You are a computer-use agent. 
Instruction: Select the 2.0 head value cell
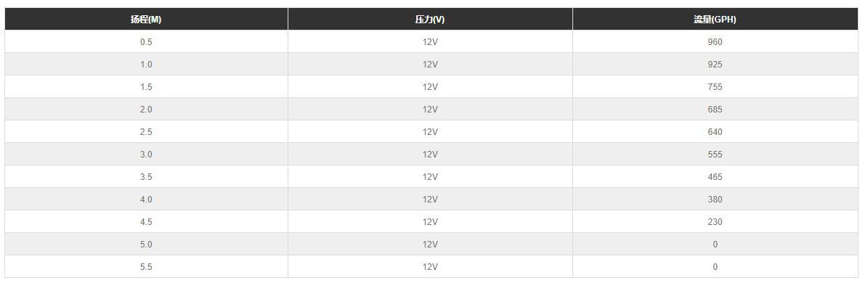146,110
